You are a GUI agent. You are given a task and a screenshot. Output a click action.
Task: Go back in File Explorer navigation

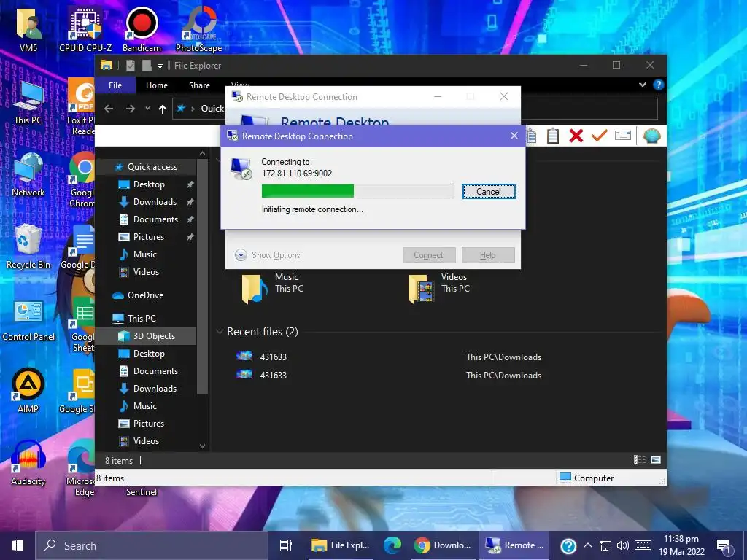click(x=109, y=109)
